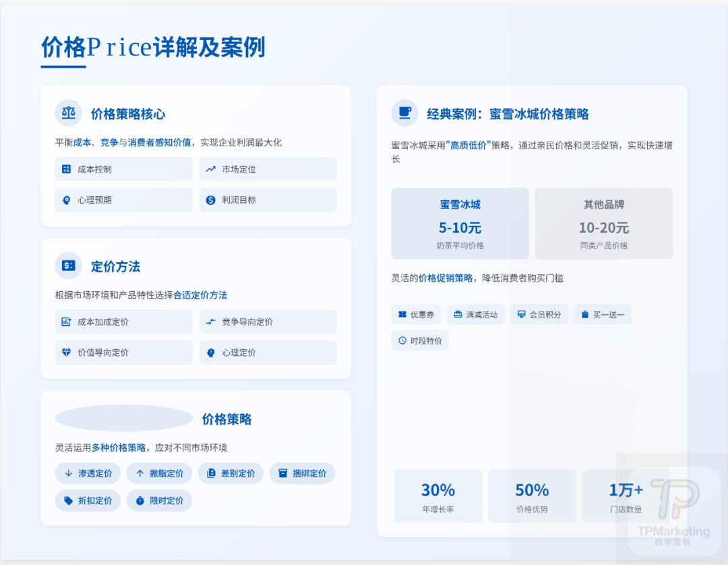Click the 差别定价 pill label
This screenshot has height=565, width=728.
click(x=238, y=473)
